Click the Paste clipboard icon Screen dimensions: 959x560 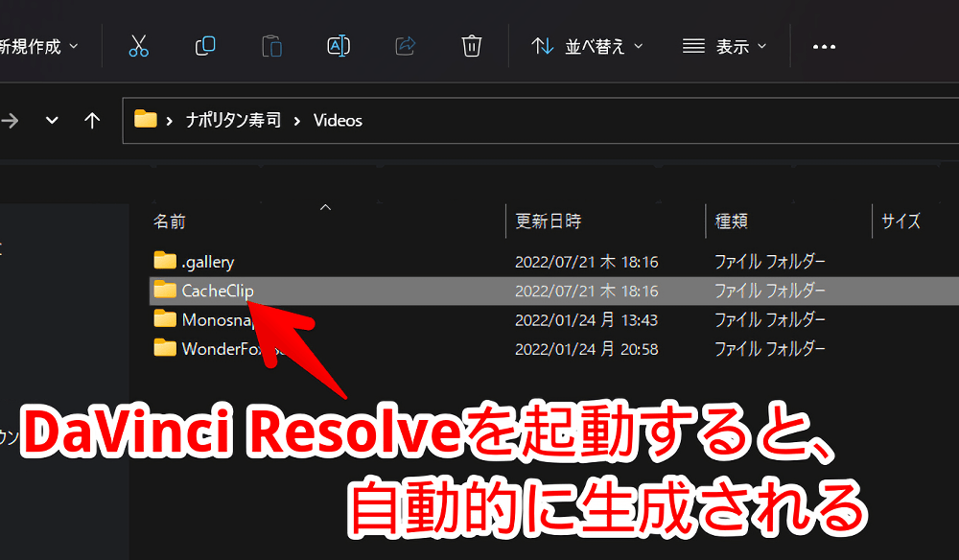tap(271, 46)
